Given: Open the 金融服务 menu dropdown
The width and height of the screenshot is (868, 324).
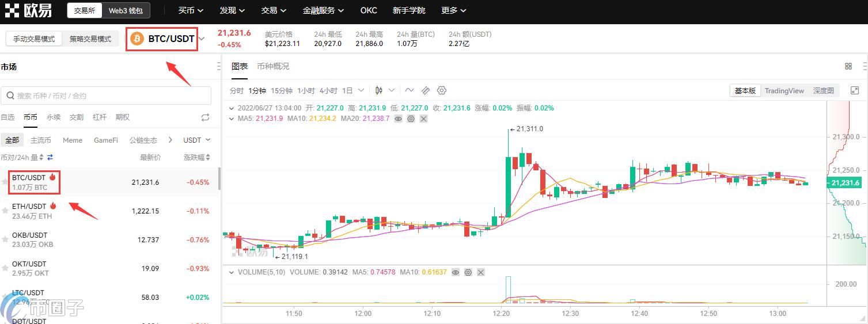Looking at the screenshot, I should point(323,10).
